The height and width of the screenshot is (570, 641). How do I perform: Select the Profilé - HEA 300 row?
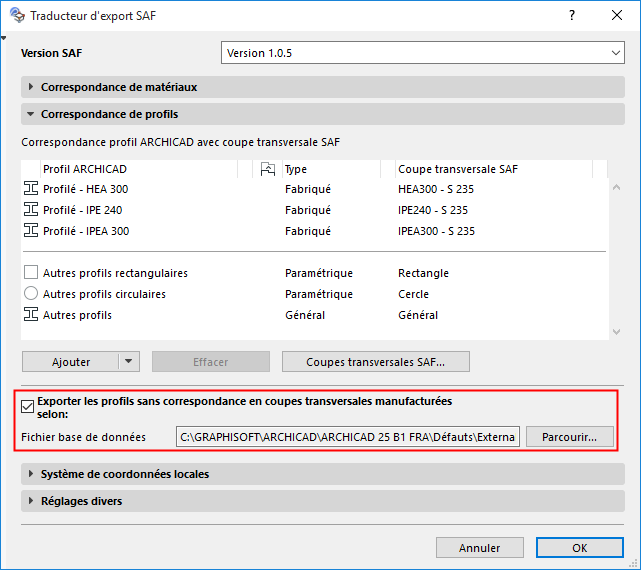pyautogui.click(x=314, y=189)
